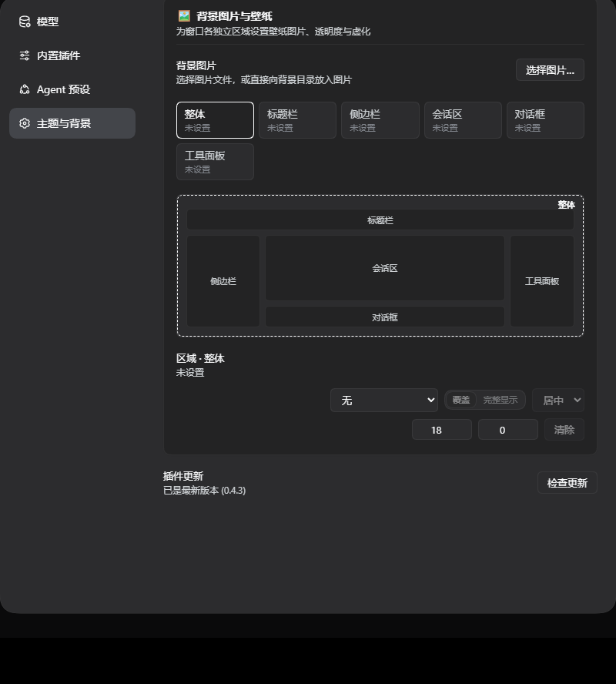The height and width of the screenshot is (684, 616).
Task: Switch the fit mode to 完整显示
Action: (500, 400)
